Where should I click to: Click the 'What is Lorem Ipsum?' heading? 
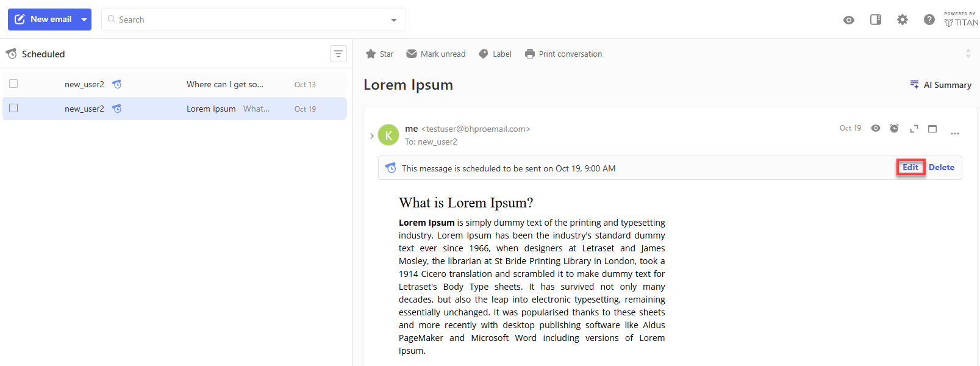[x=466, y=203]
